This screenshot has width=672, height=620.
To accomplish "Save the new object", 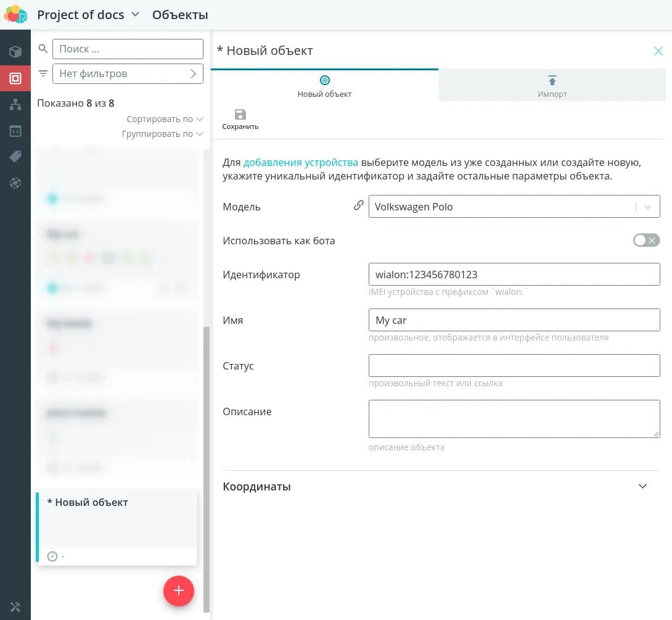I will pyautogui.click(x=240, y=119).
